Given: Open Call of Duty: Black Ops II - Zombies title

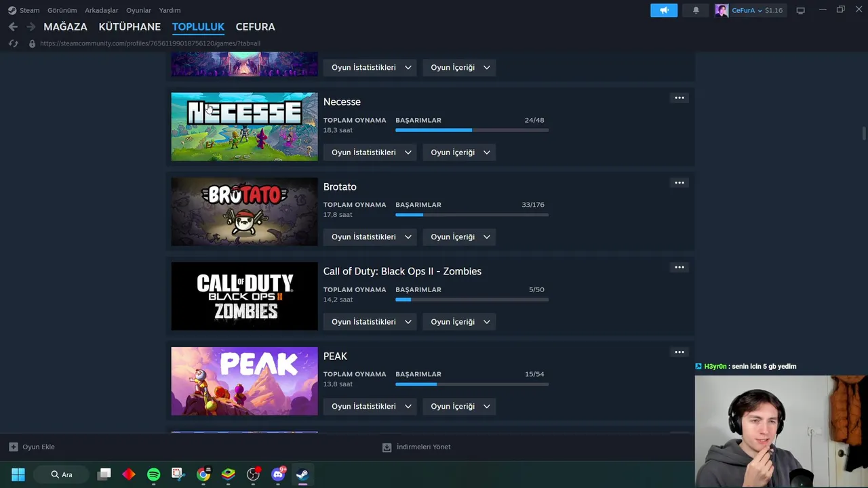Looking at the screenshot, I should [402, 271].
